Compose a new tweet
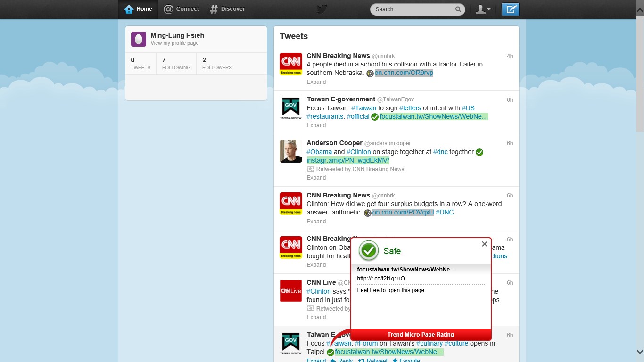Image resolution: width=644 pixels, height=362 pixels. [x=510, y=9]
